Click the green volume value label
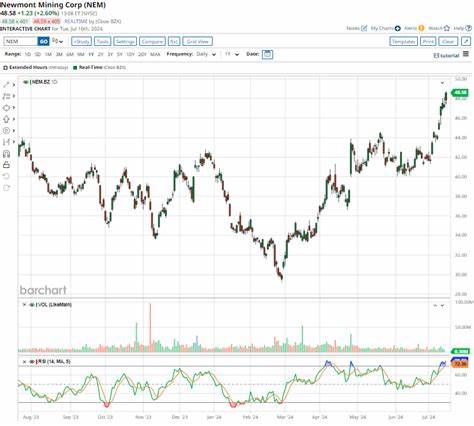This screenshot has height=426, width=474. point(460,351)
